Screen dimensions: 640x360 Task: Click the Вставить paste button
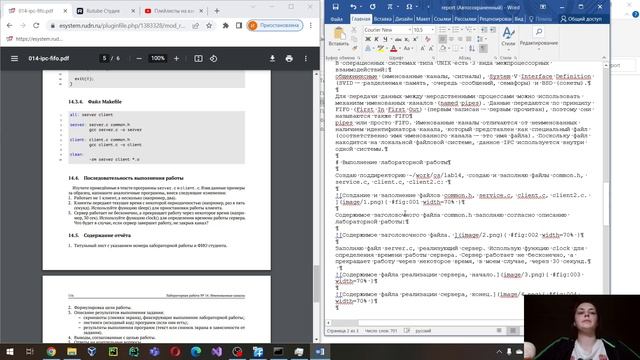(338, 37)
